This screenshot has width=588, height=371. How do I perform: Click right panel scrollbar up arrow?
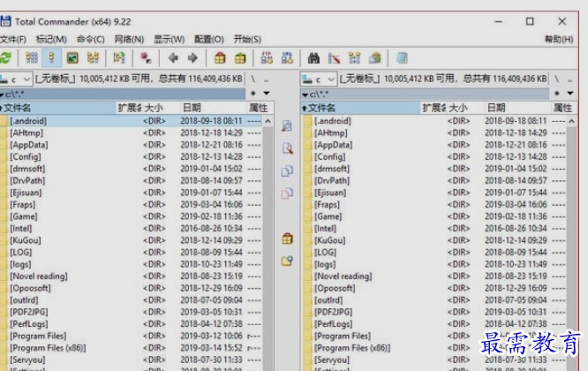[571, 121]
